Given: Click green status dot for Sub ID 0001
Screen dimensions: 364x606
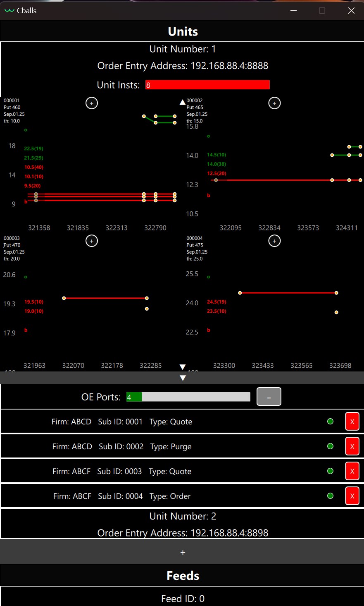Looking at the screenshot, I should 330,422.
